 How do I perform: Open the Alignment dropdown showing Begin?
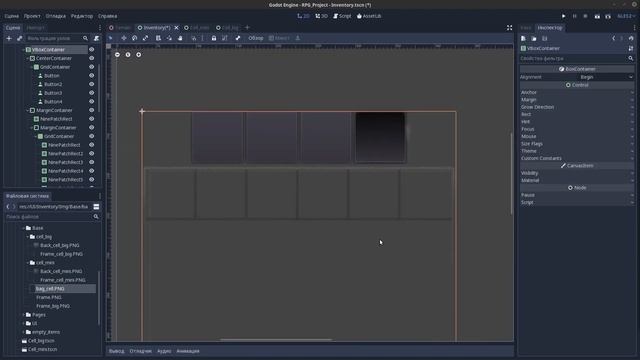[x=606, y=77]
